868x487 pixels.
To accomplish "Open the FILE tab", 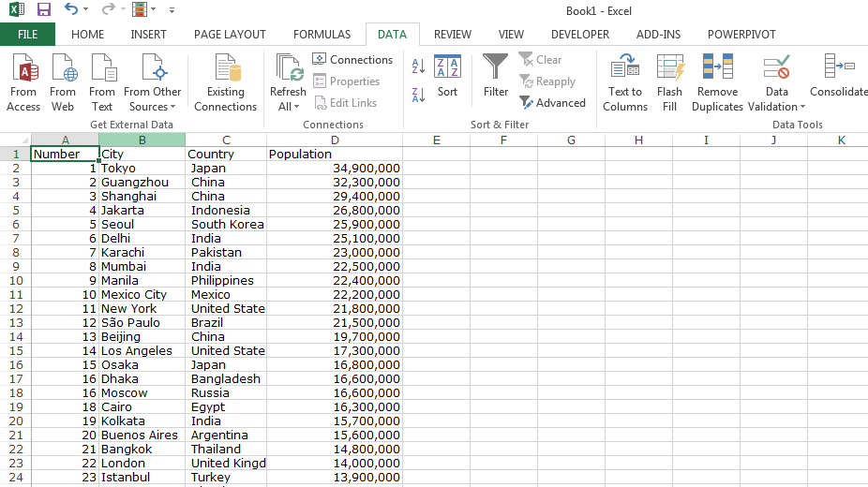I will coord(28,35).
